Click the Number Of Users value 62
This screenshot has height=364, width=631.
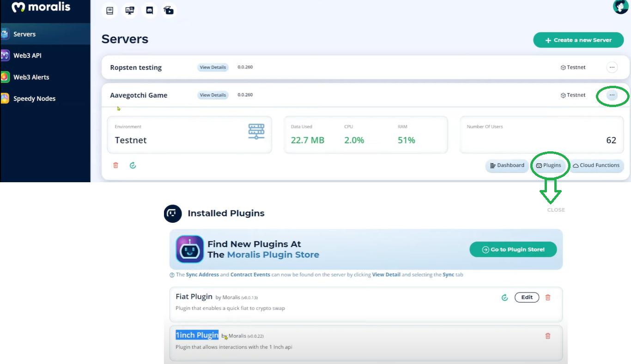click(x=611, y=140)
